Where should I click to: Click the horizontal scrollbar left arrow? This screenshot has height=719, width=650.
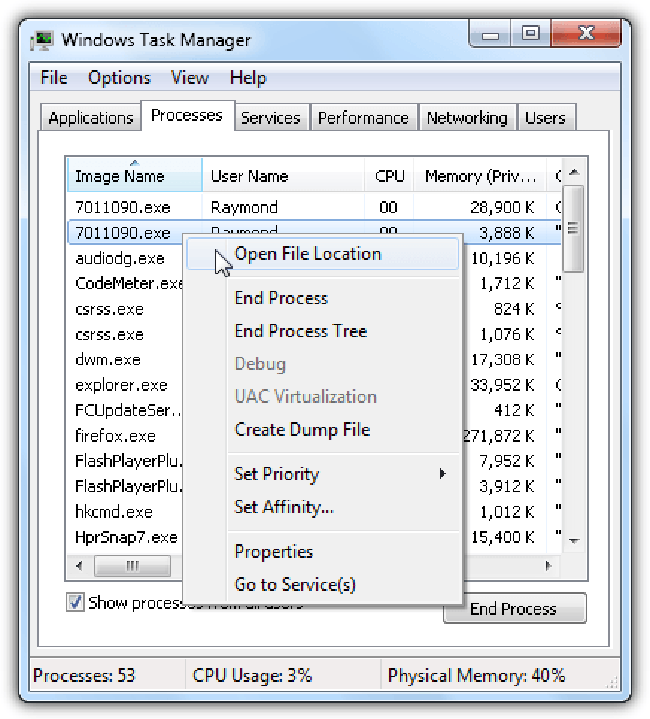pyautogui.click(x=79, y=566)
